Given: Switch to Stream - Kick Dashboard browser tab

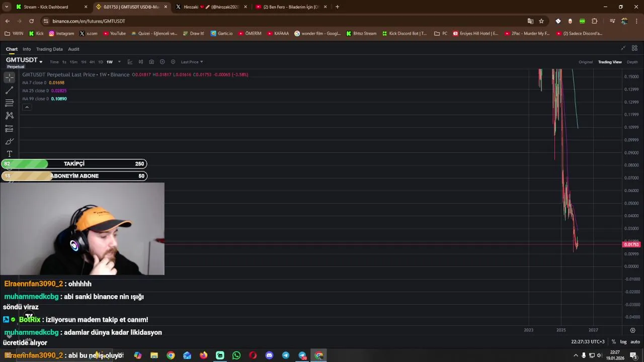Looking at the screenshot, I should tap(51, 7).
